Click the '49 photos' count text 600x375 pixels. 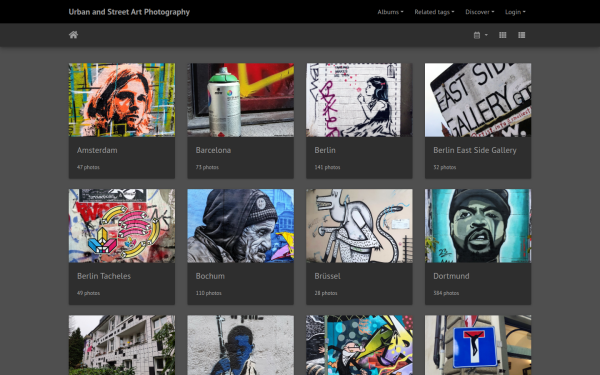pos(88,293)
